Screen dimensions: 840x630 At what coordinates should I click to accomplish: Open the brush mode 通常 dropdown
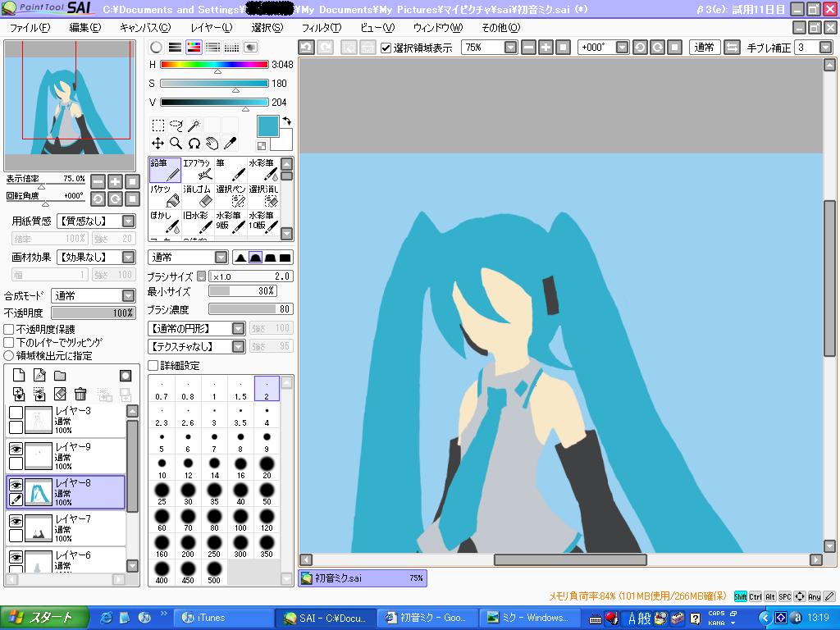(x=188, y=257)
